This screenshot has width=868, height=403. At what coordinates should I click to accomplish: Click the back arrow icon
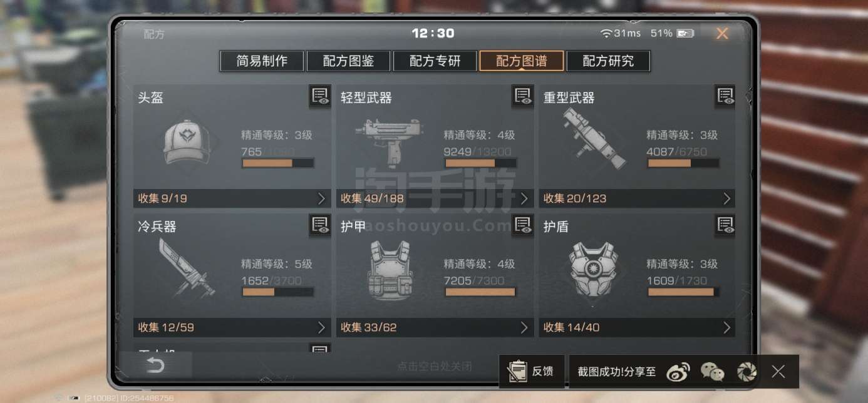click(x=155, y=365)
